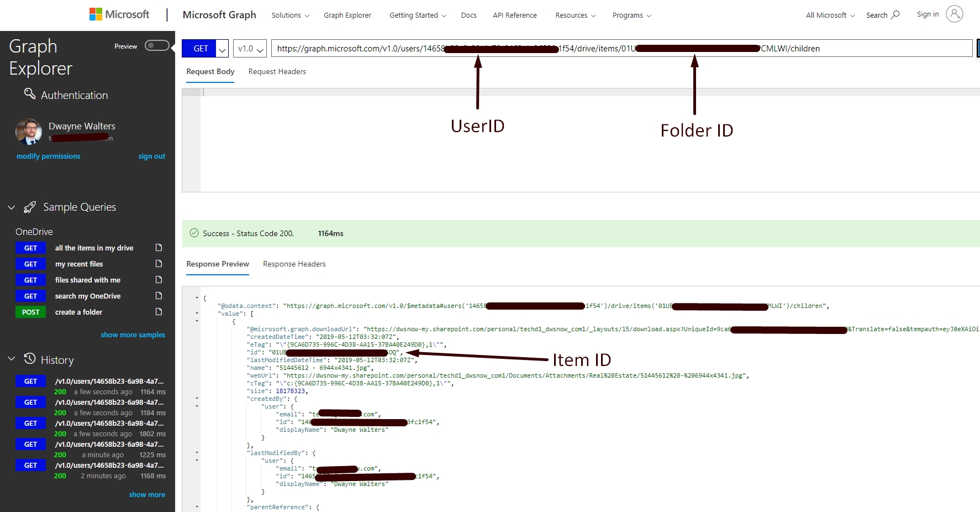Open API Reference in top navigation

[x=515, y=15]
